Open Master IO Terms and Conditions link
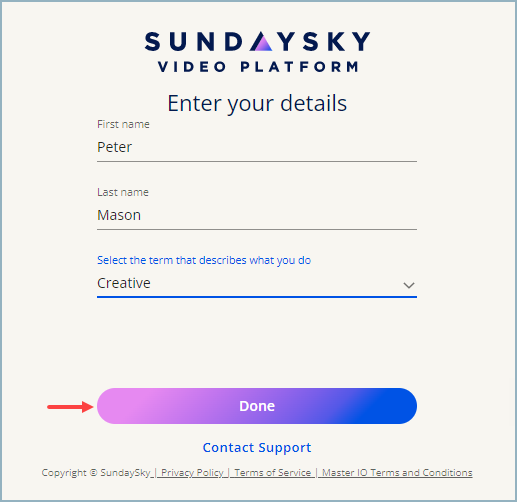 397,473
